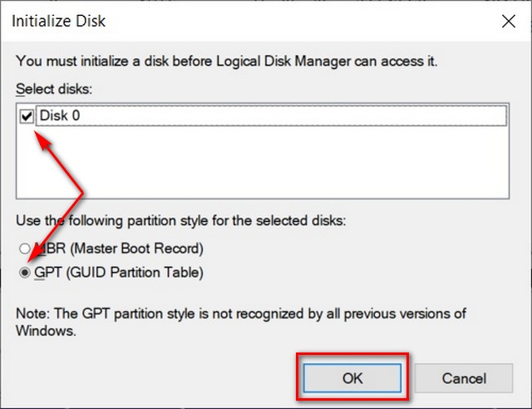Click the GPT partition style note text
532x409 pixels.
click(241, 313)
